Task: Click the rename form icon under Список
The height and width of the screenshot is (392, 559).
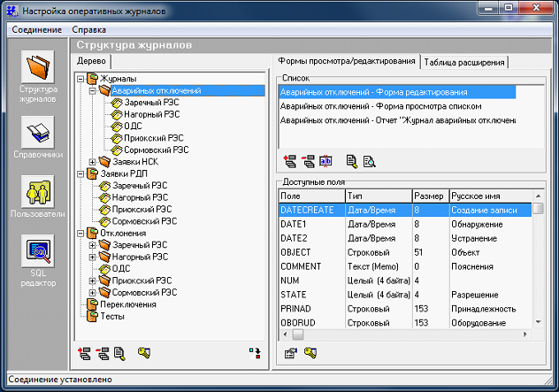Action: [x=325, y=161]
